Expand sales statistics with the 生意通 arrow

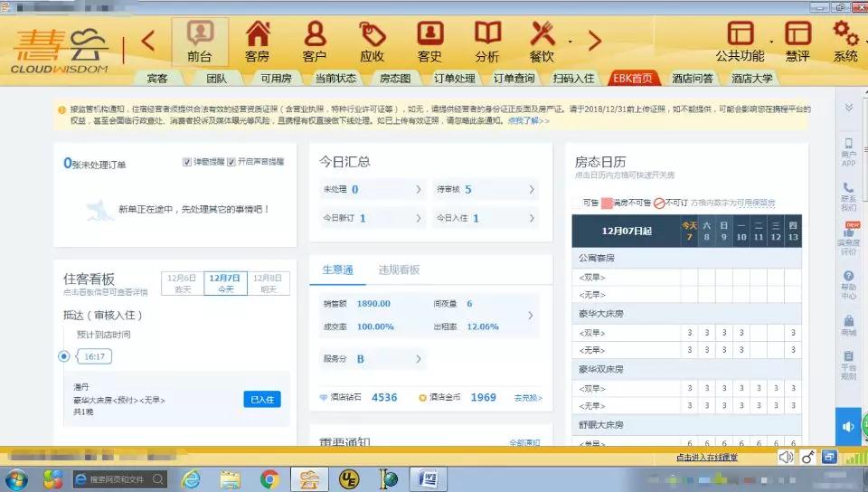531,316
